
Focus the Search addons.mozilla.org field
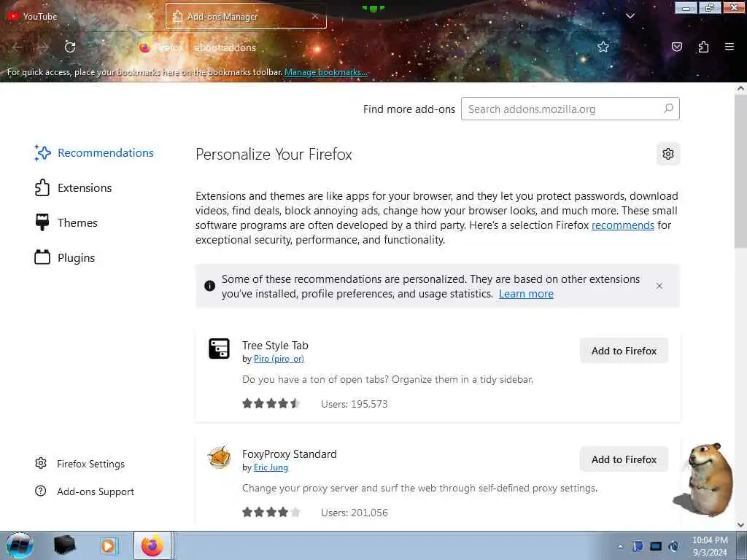tap(570, 109)
